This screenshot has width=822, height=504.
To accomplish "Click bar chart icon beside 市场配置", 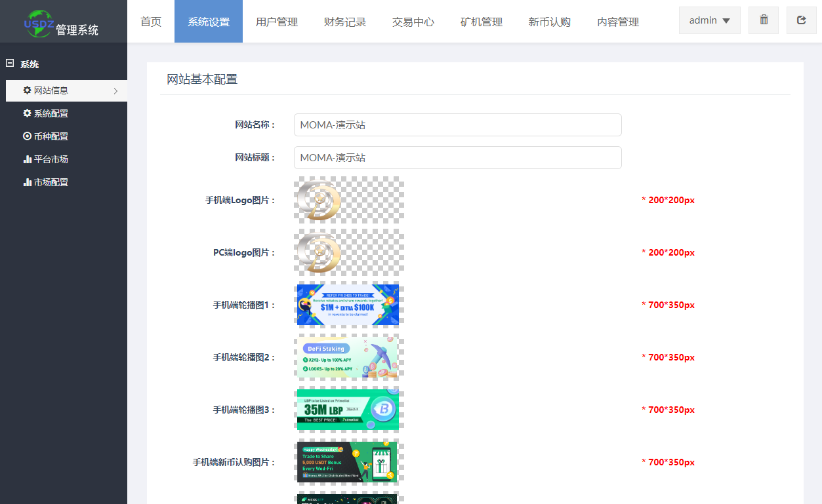I will click(27, 182).
